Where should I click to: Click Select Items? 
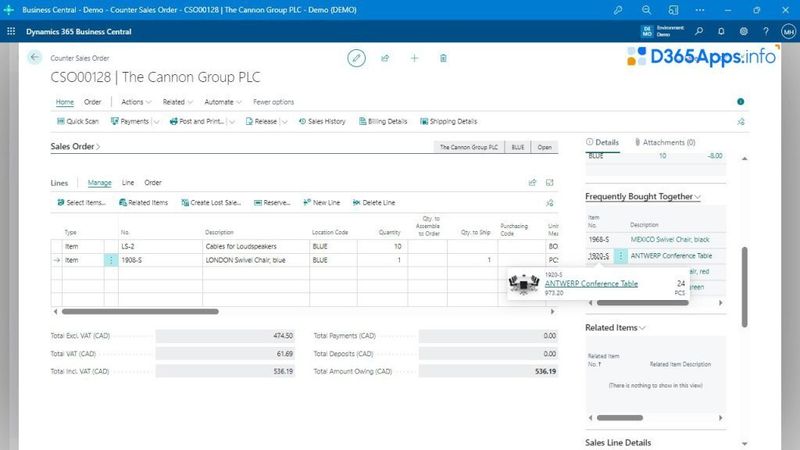point(82,203)
